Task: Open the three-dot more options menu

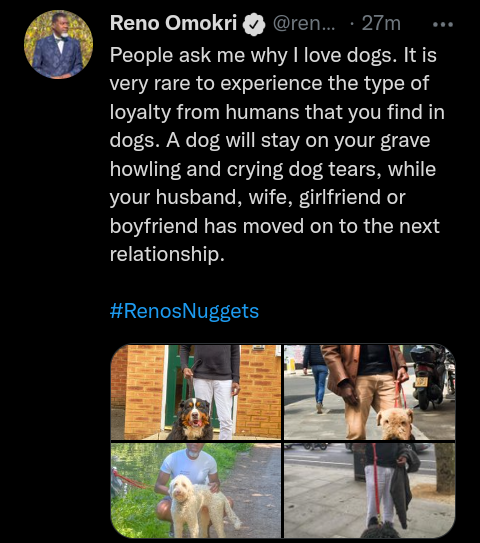Action: click(443, 25)
